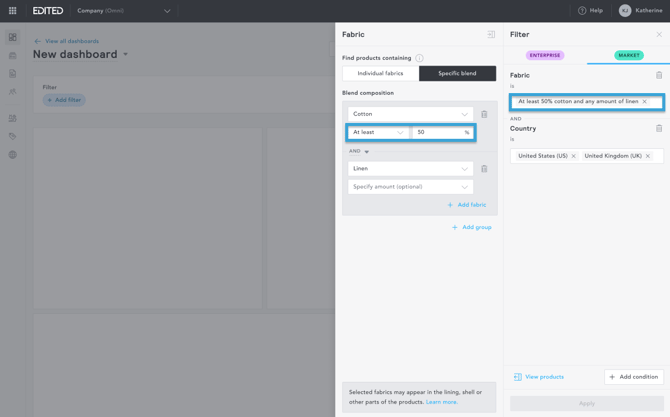The height and width of the screenshot is (417, 670).
Task: Open the tag icon in sidebar
Action: [x=13, y=136]
